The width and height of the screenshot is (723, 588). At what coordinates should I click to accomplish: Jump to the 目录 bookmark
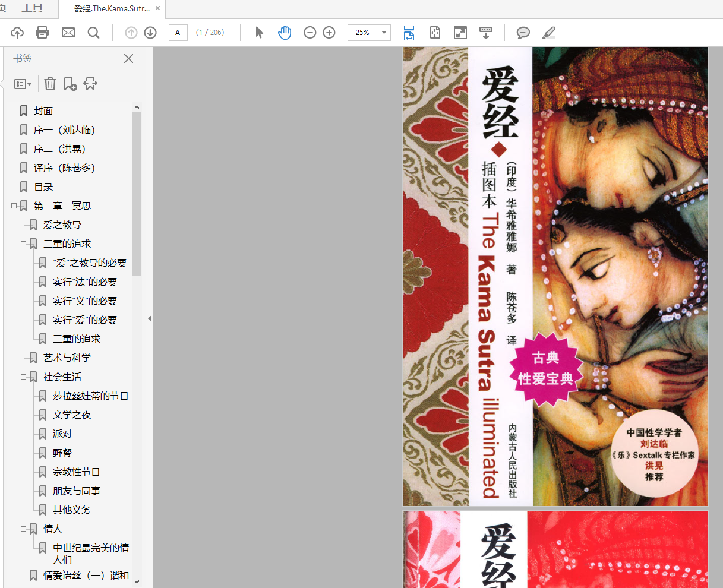pyautogui.click(x=43, y=187)
